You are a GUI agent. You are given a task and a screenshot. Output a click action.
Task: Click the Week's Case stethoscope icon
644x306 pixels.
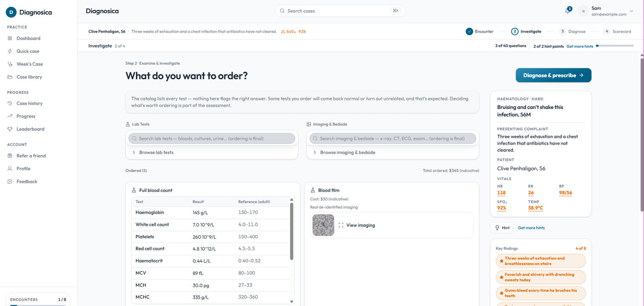[x=10, y=64]
